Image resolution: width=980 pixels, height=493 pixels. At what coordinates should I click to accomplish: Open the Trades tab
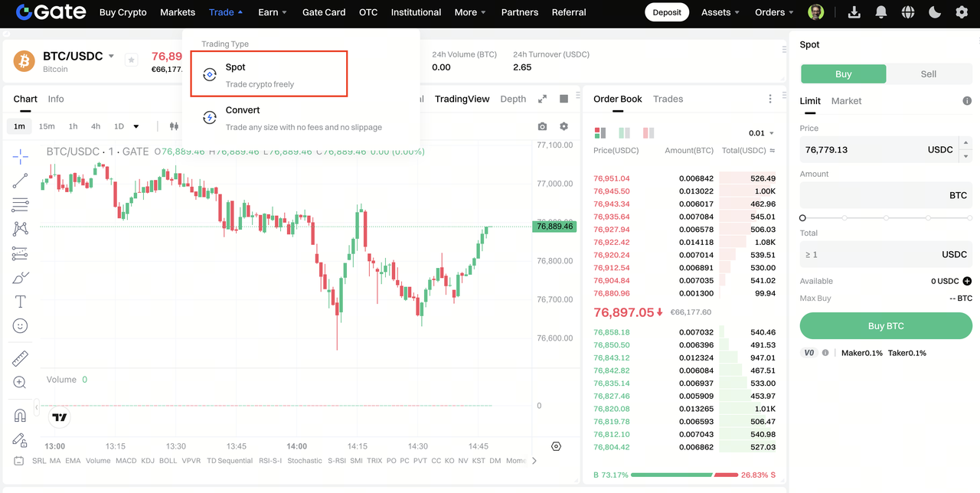coord(668,99)
